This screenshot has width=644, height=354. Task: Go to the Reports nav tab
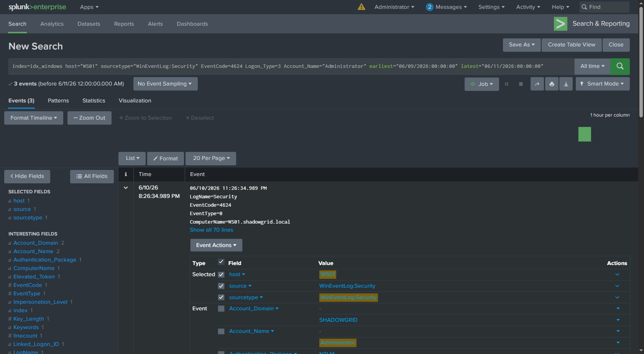pos(124,24)
